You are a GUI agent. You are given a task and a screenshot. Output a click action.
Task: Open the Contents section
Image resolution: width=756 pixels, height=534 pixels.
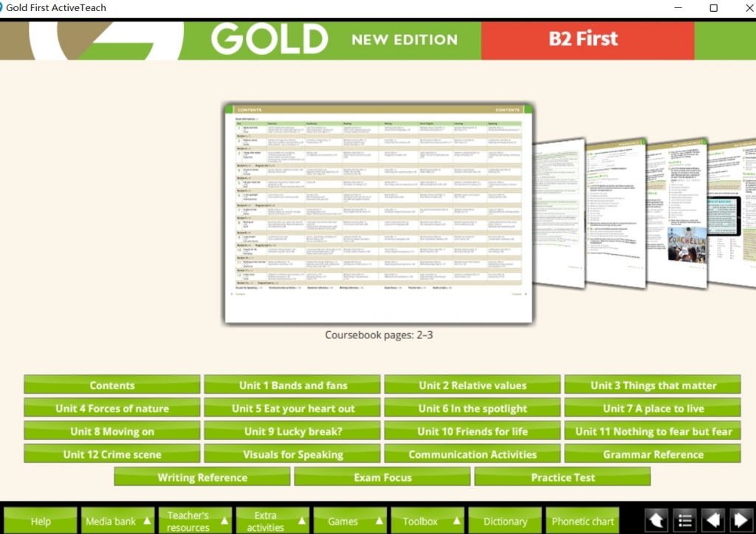pos(112,385)
